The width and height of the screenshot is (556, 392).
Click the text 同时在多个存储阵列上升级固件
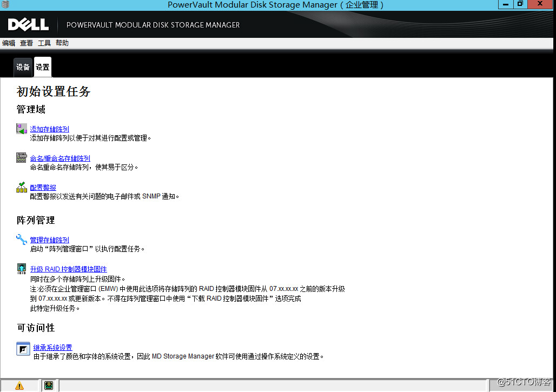(x=78, y=279)
